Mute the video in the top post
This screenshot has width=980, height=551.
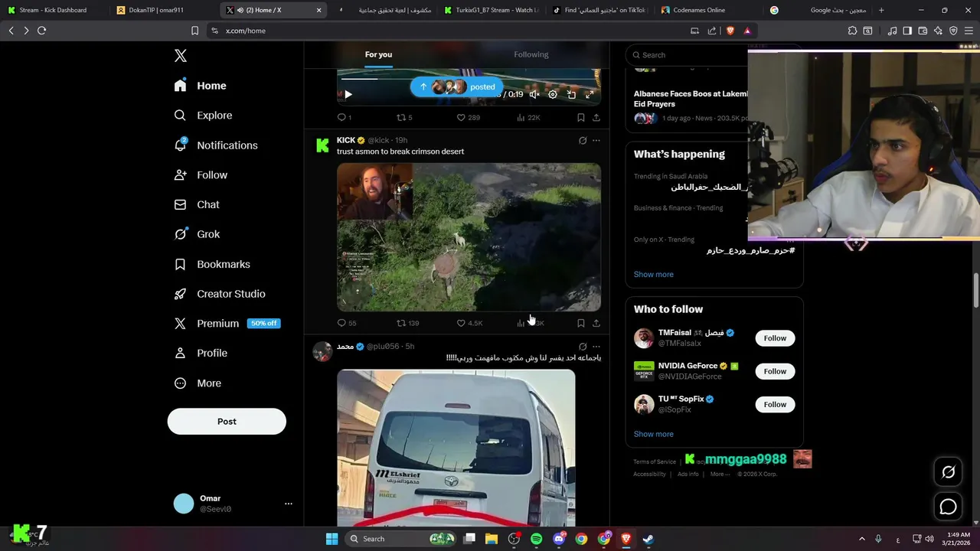(x=534, y=95)
